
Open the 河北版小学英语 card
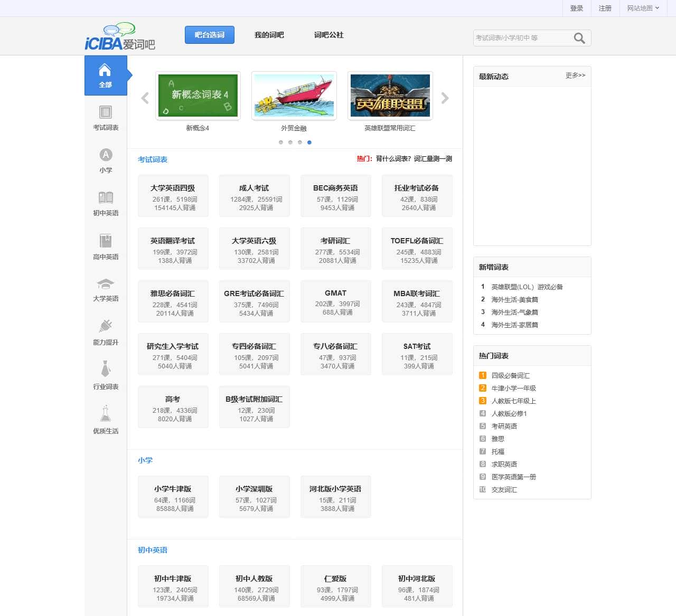(336, 497)
